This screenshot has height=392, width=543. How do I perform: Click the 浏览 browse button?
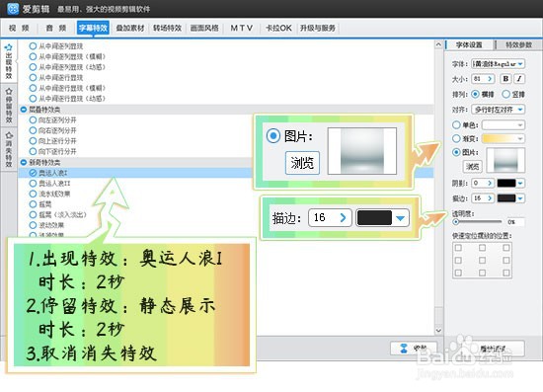tap(473, 167)
